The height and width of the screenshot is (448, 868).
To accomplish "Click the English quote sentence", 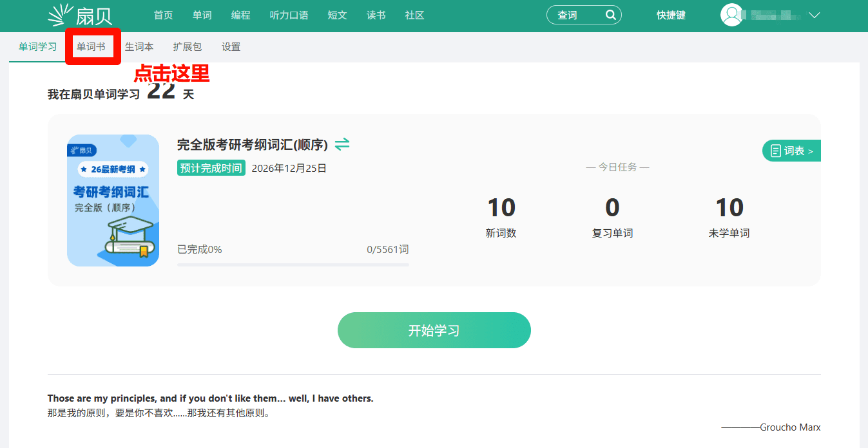I will pos(211,398).
